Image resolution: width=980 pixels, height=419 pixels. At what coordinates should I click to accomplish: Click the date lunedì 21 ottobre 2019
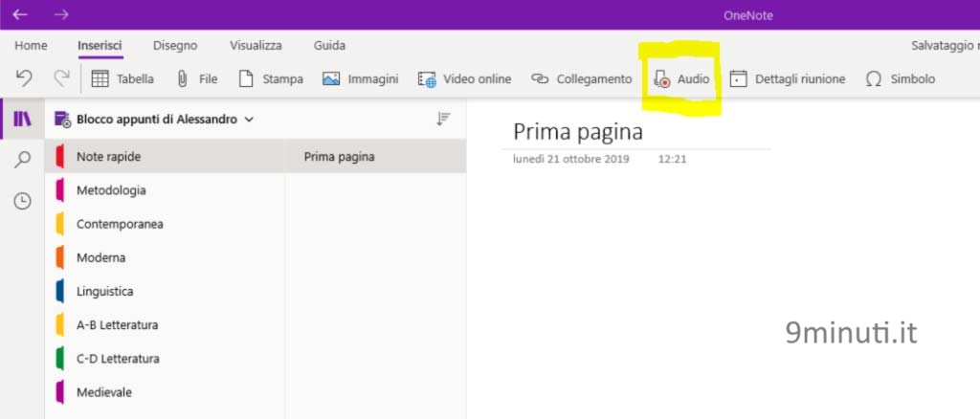571,159
